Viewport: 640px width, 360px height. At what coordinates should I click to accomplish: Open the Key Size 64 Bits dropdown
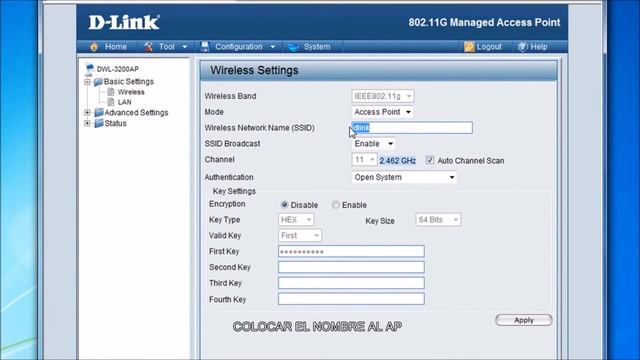click(x=438, y=220)
